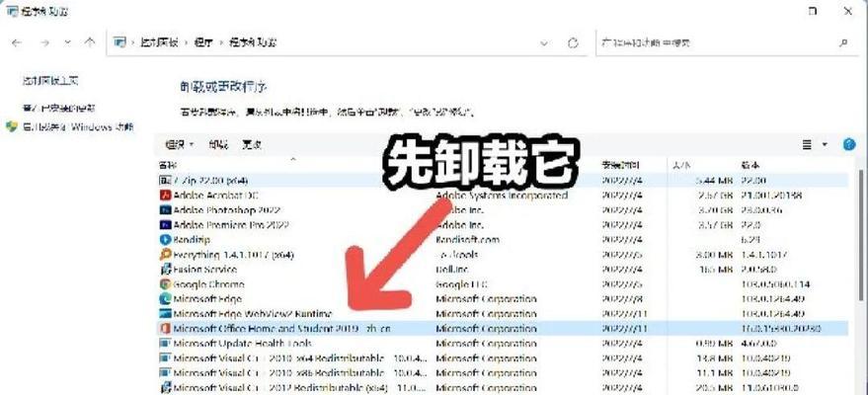Click publisher "Bandisoft.com"

click(468, 240)
